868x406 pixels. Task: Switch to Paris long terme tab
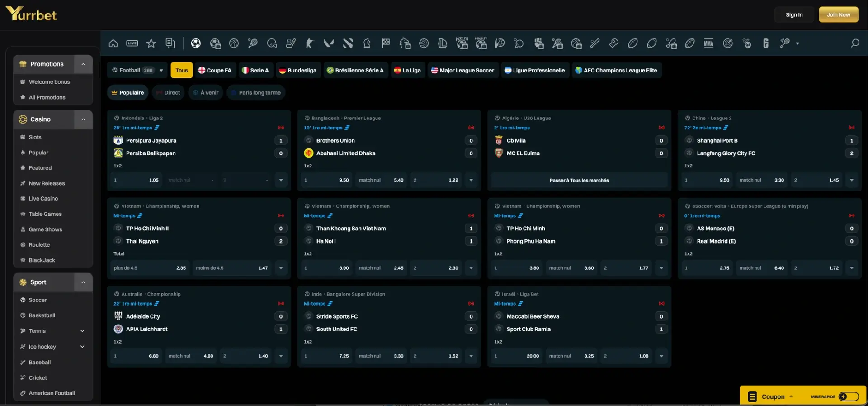click(256, 92)
